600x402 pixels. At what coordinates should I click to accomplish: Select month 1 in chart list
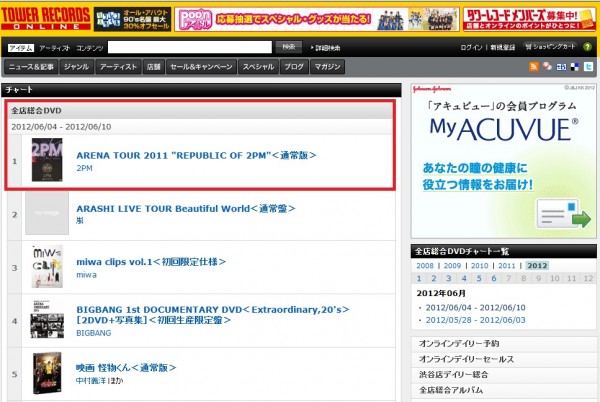coord(419,278)
